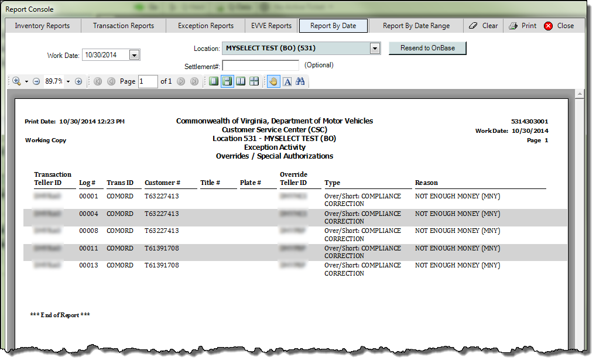This screenshot has width=596, height=364.
Task: Toggle single page view layout
Action: click(214, 81)
